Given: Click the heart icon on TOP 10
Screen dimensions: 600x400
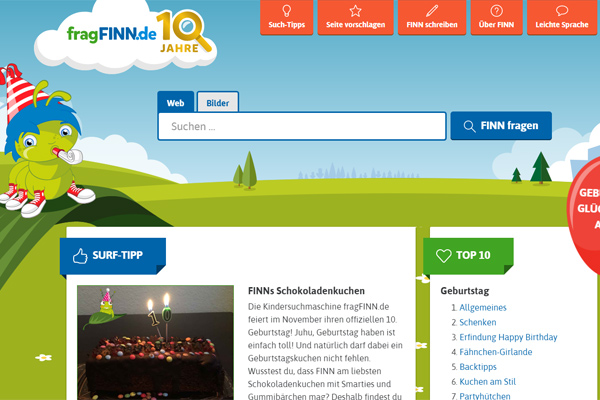Looking at the screenshot, I should pyautogui.click(x=443, y=256).
